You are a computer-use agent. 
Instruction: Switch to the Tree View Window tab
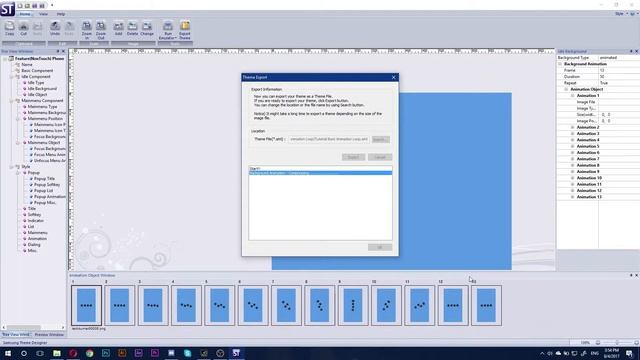(16, 335)
